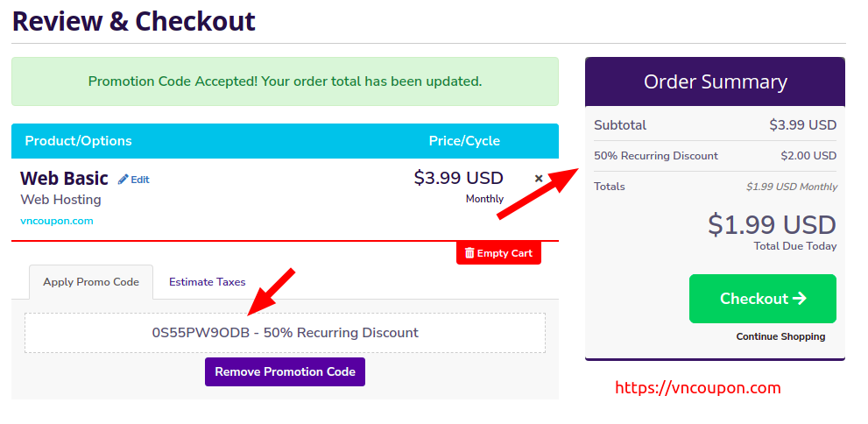The image size is (868, 424).
Task: Remove Web Basic item with the x icon
Action: pos(539,178)
